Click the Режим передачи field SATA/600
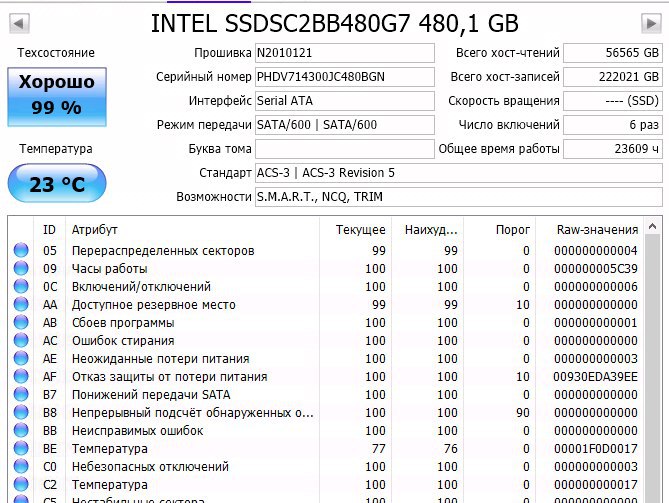This screenshot has height=503, width=669. tap(345, 125)
